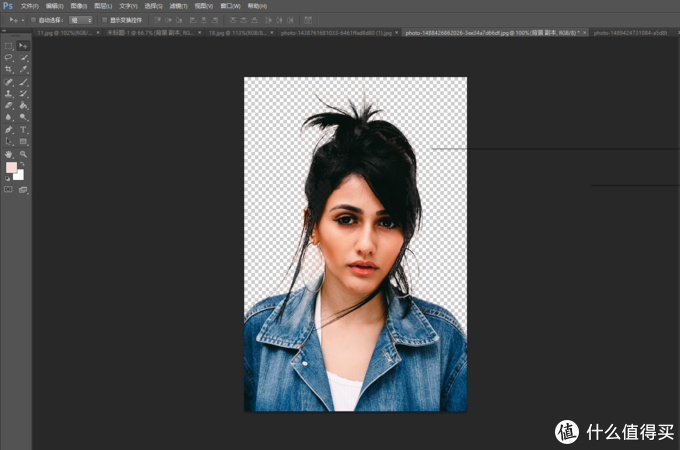Collapse the toolbox using the double-arrow
680x450 pixels.
[3, 31]
